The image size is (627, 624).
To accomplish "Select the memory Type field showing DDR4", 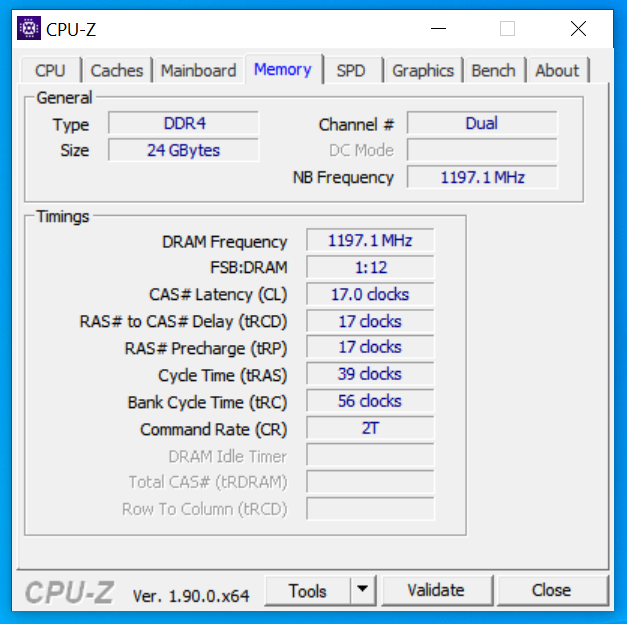I will pyautogui.click(x=184, y=123).
